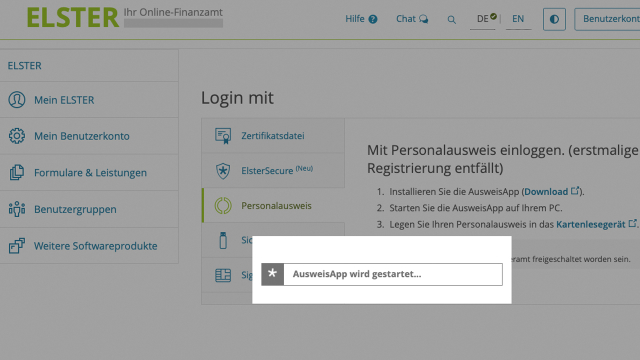Switch language to DE
This screenshot has height=360, width=640.
(482, 19)
